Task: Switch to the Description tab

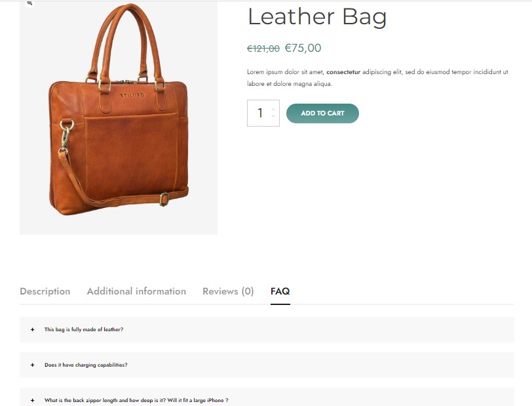Action: coord(45,291)
